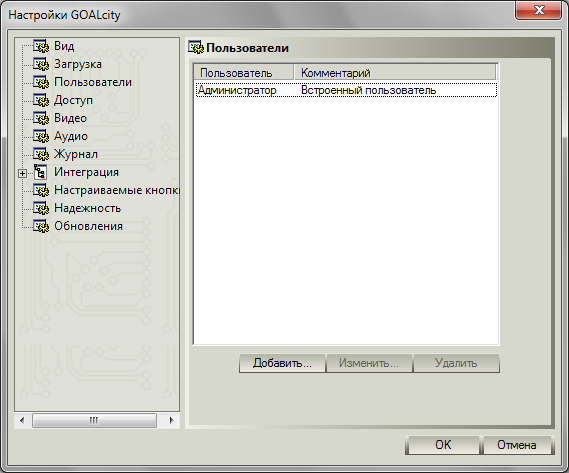569x473 pixels.
Task: Click the Изменить... button
Action: coord(369,363)
